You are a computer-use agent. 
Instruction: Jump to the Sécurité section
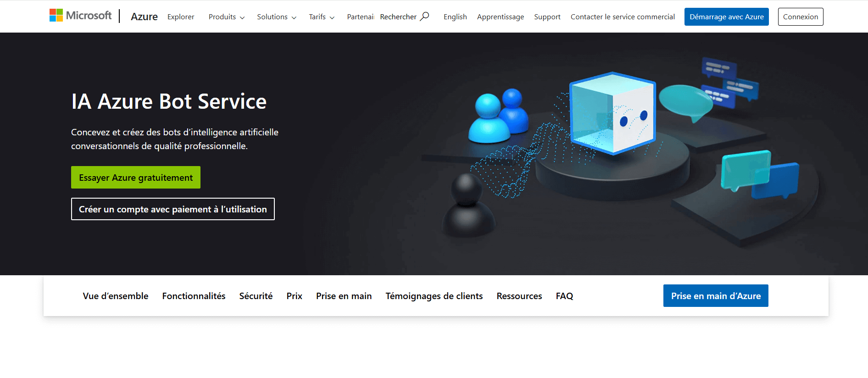pyautogui.click(x=256, y=296)
